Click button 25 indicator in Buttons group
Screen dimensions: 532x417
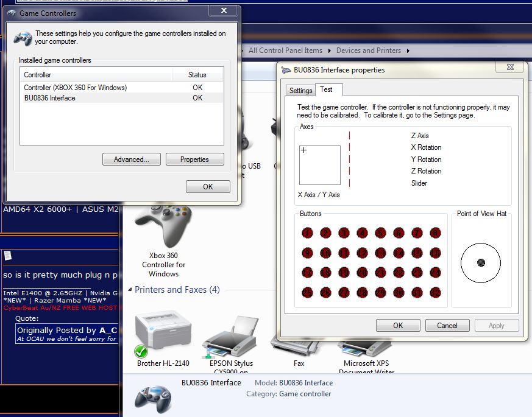tap(307, 293)
